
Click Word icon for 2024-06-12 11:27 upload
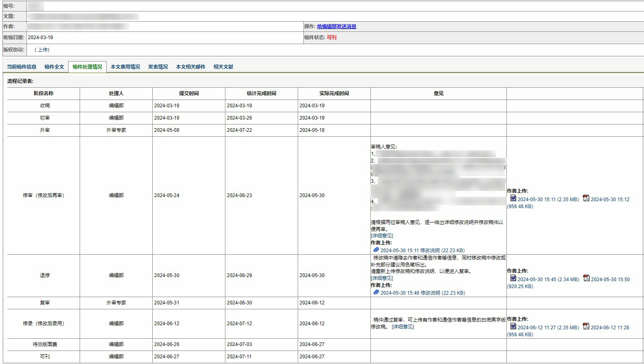[x=513, y=326]
